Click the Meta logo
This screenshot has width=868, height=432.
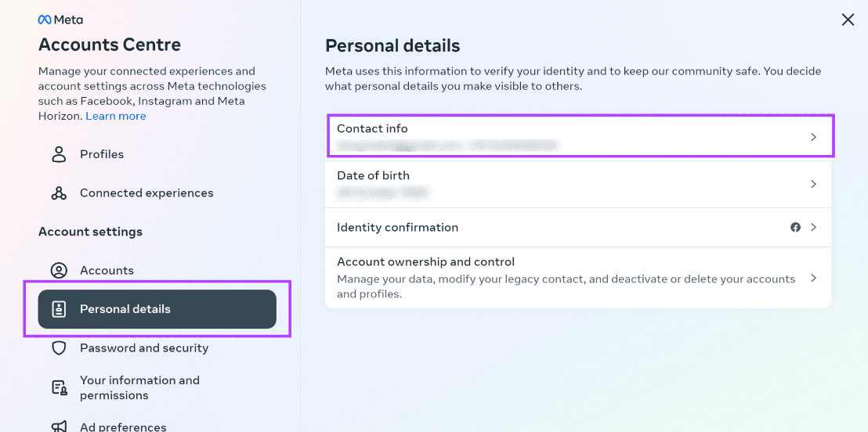[60, 20]
